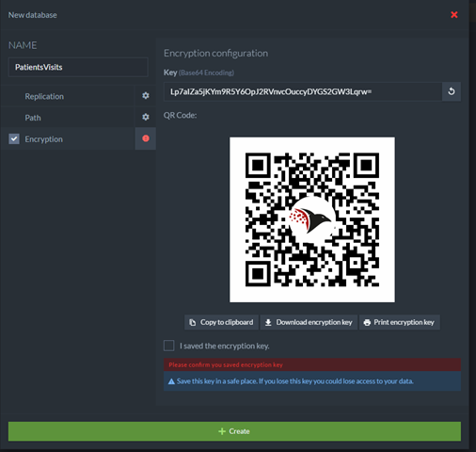Select the Encryption section
The image size is (476, 452).
(43, 139)
